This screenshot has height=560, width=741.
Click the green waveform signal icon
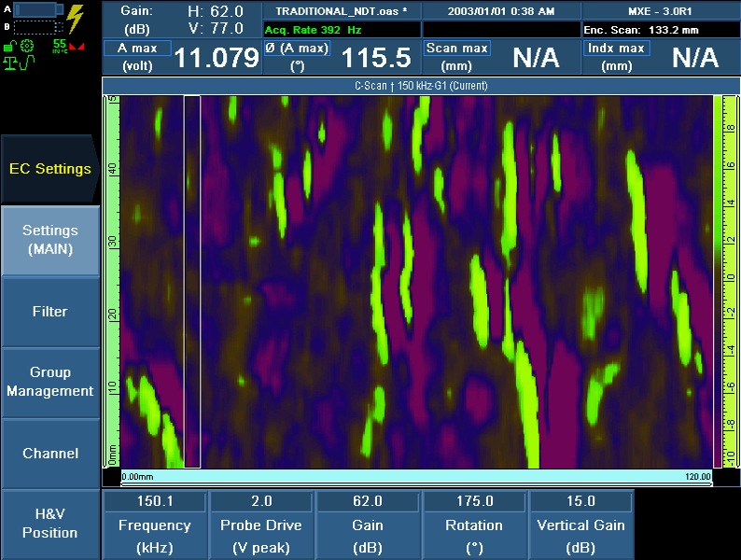26,63
